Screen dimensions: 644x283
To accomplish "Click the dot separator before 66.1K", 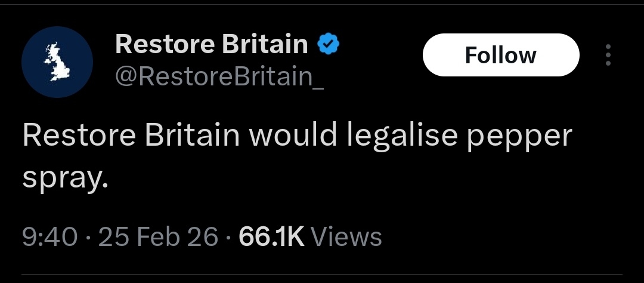I will (228, 238).
